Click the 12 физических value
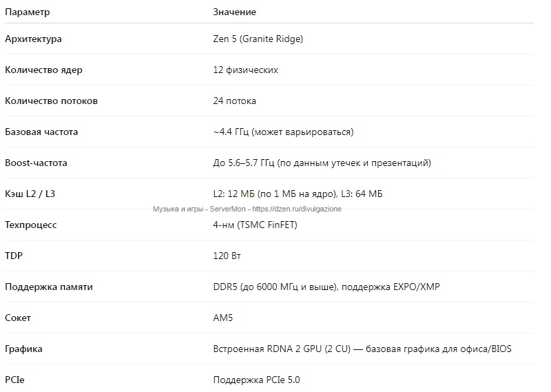The width and height of the screenshot is (551, 392). 245,70
